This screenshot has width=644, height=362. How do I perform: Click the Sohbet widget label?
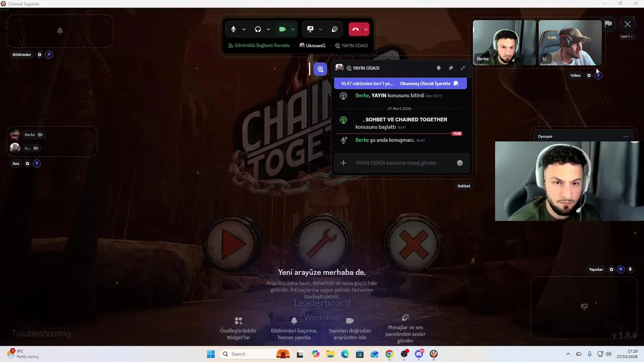point(464,186)
